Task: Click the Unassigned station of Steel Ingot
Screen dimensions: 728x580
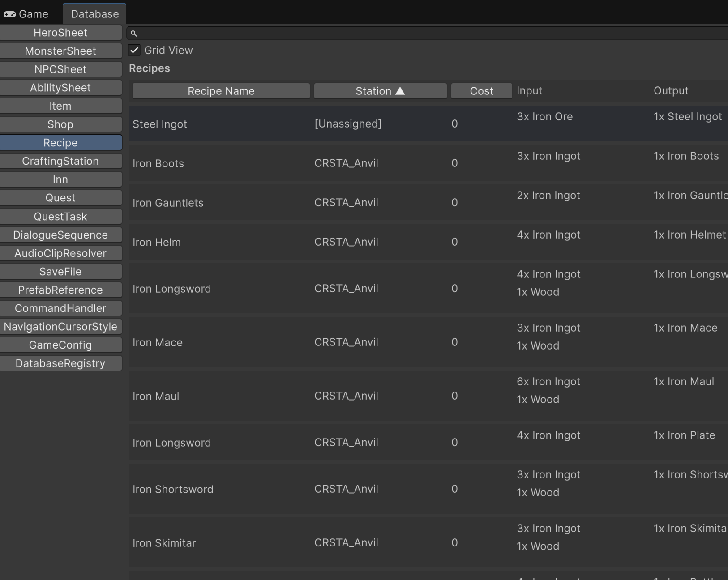Action: 348,124
